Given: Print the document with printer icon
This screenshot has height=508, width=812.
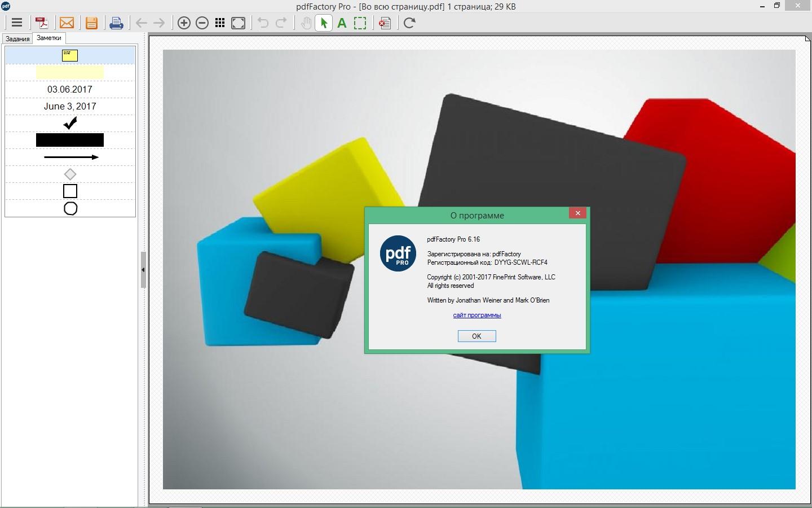Looking at the screenshot, I should [116, 23].
